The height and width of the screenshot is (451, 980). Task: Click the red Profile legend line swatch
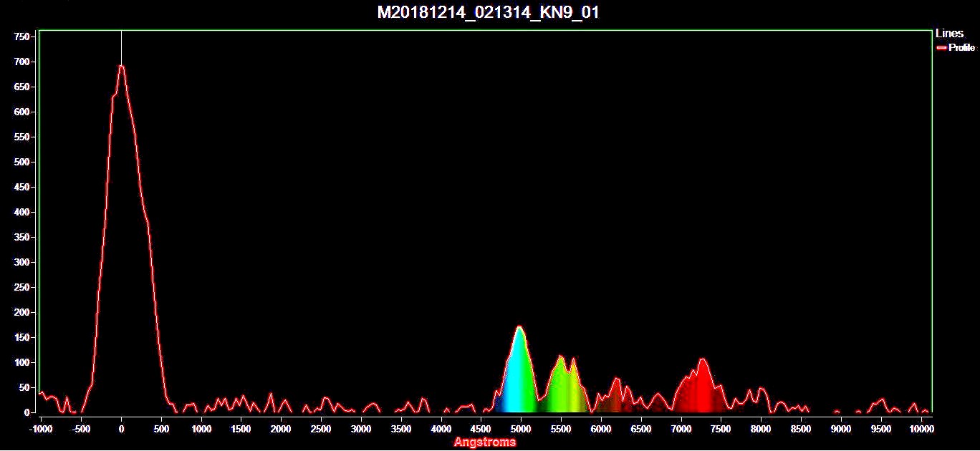(x=941, y=48)
